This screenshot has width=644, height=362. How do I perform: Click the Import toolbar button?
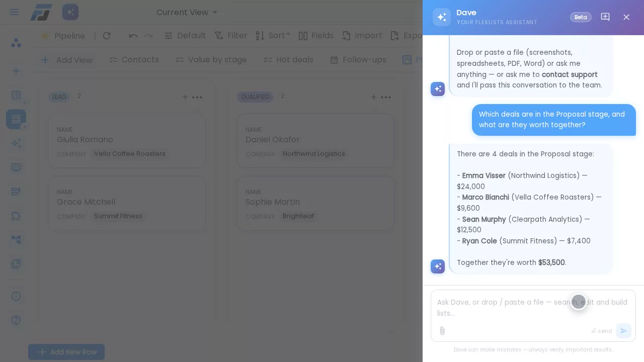(362, 36)
